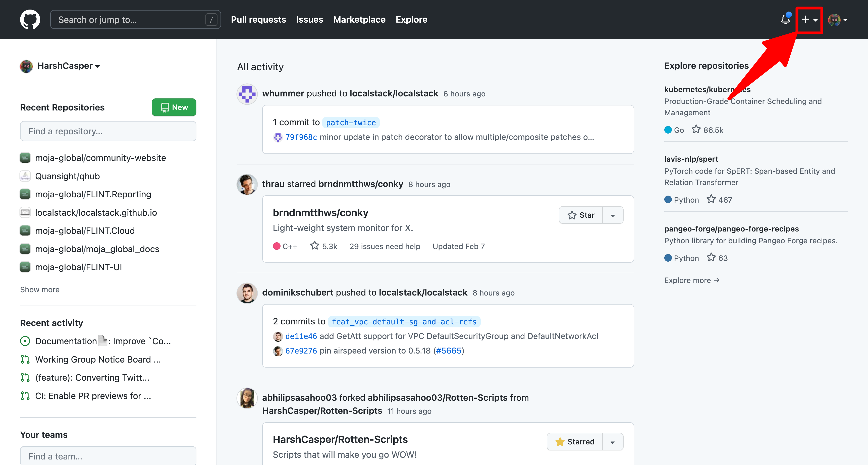Open commit 67e9276
Viewport: 868px width, 465px height.
(301, 351)
